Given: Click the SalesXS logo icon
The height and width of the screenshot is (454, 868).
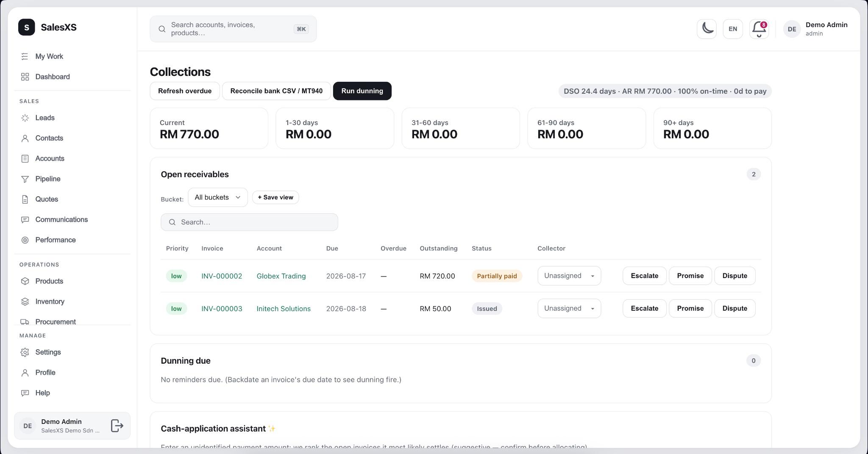Looking at the screenshot, I should pyautogui.click(x=27, y=27).
